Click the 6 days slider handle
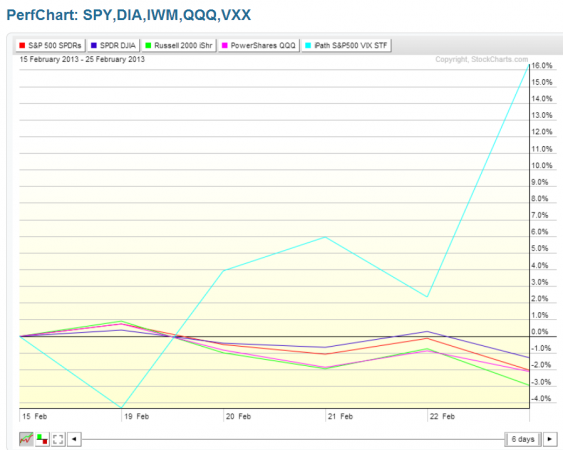Viewport: 563px width, 450px height. 523,439
